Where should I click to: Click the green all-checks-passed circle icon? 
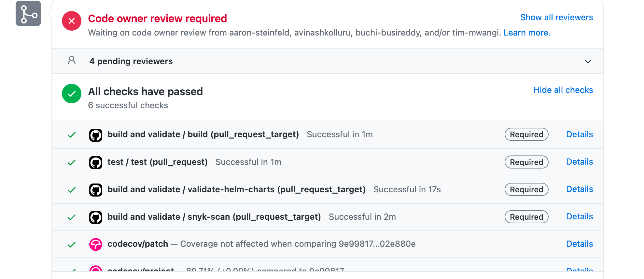click(72, 94)
